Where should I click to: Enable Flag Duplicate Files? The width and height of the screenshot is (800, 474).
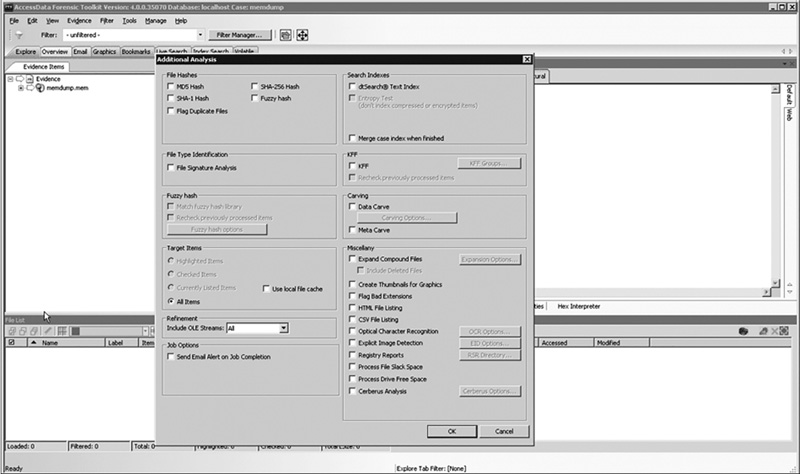click(170, 111)
